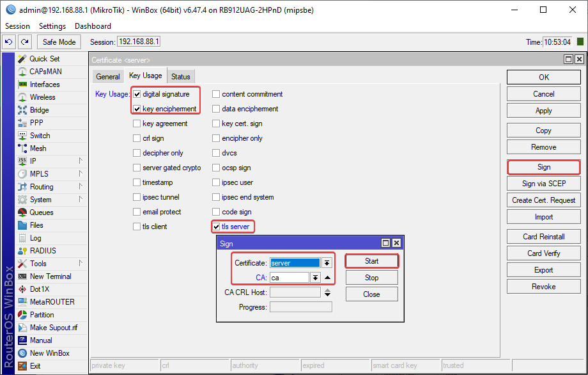
Task: Click Make Supout.rif icon
Action: (x=22, y=328)
